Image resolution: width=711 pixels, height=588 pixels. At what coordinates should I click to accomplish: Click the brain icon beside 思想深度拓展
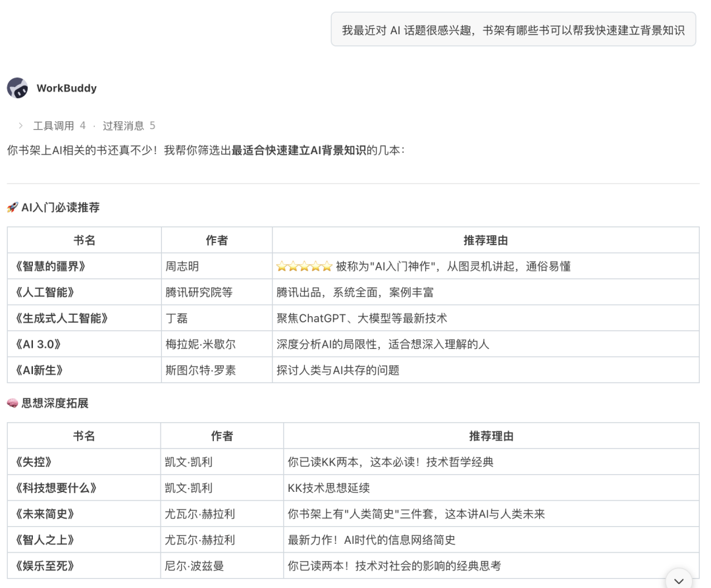[x=13, y=403]
